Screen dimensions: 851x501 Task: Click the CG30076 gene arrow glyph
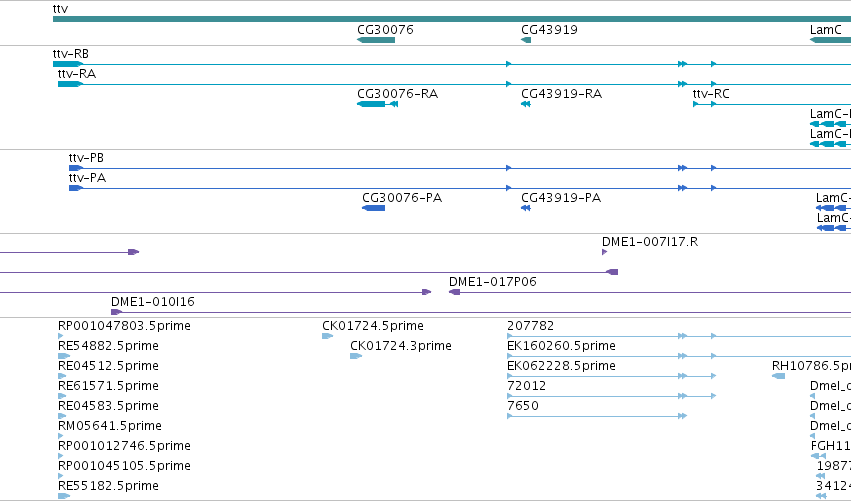coord(376,40)
